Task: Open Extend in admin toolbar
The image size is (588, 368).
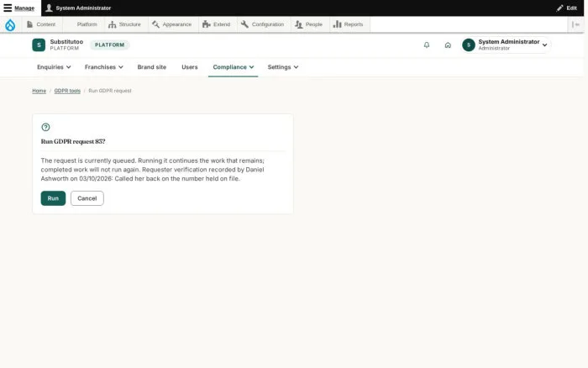Action: [x=217, y=24]
